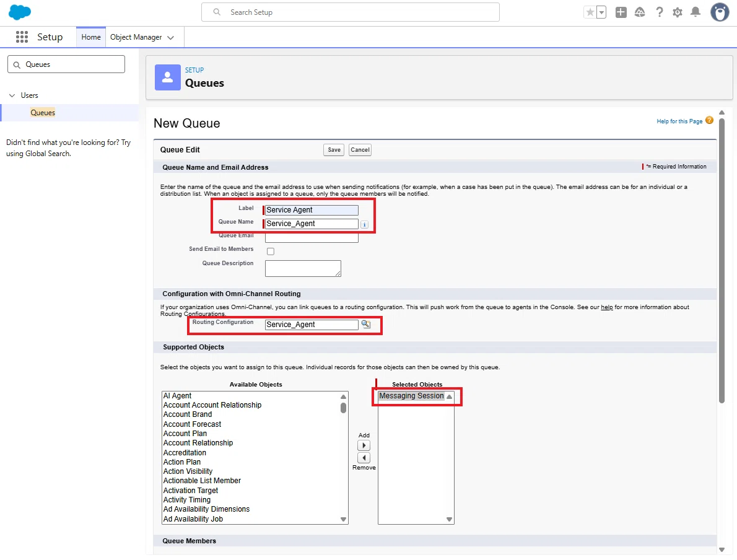
Task: Open the setup gear icon
Action: point(678,12)
